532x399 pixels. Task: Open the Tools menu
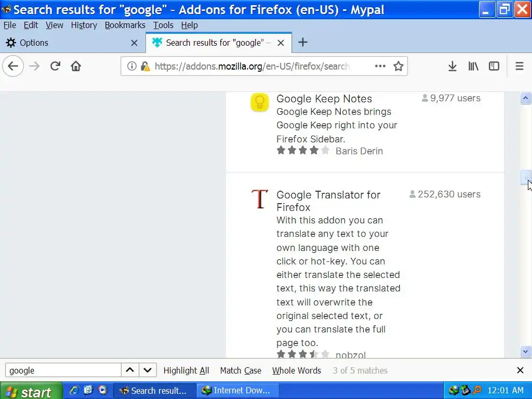click(163, 25)
